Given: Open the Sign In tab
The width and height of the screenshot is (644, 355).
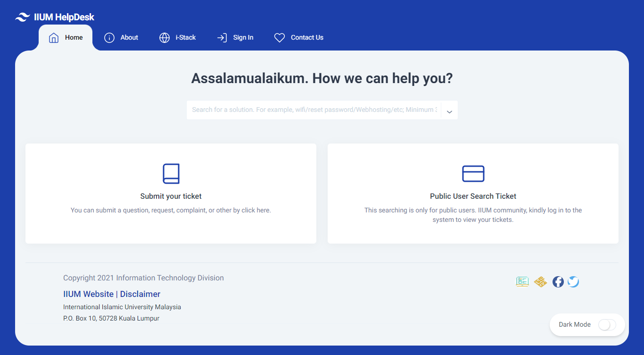Looking at the screenshot, I should coord(235,38).
